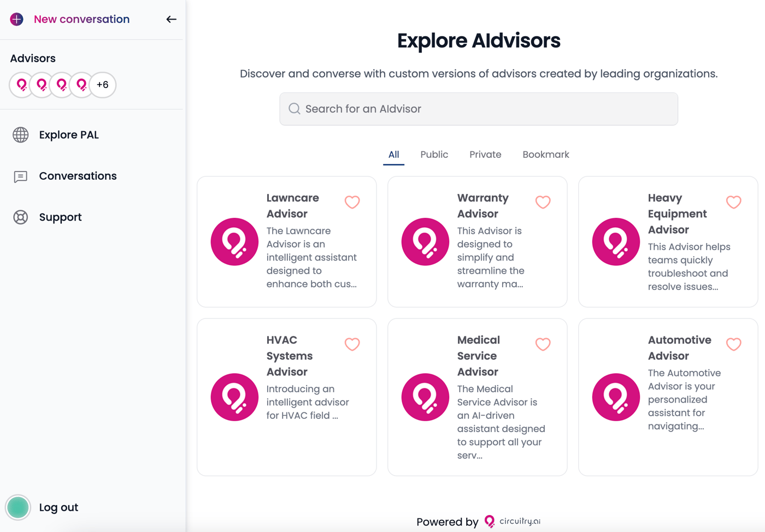Toggle heart on HVAC Systems Advisor
The height and width of the screenshot is (532, 765).
pos(352,344)
